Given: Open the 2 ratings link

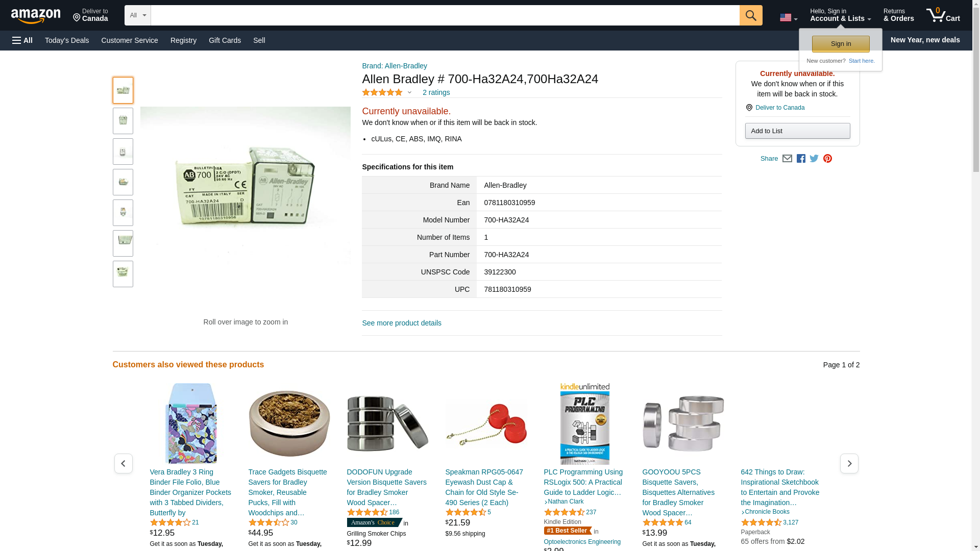Looking at the screenshot, I should [436, 92].
